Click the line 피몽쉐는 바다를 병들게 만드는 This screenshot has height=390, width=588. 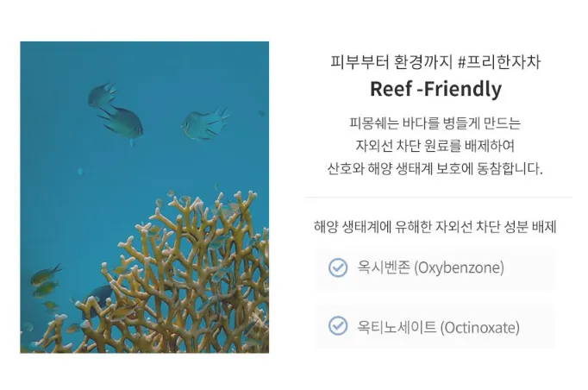point(435,123)
